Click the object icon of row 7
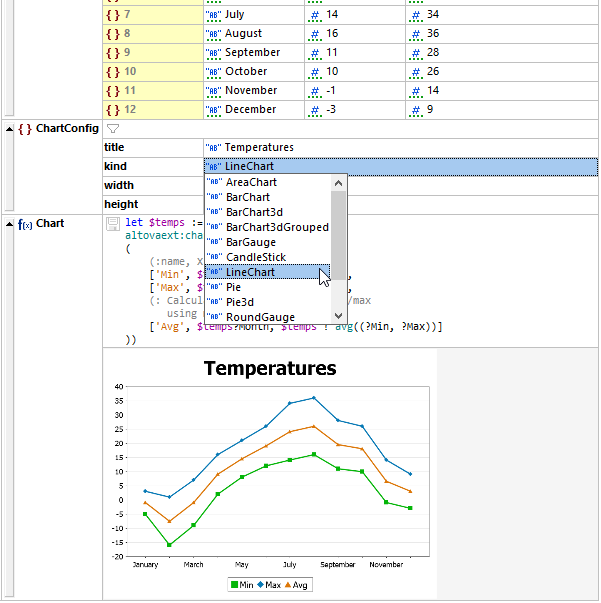 click(112, 15)
